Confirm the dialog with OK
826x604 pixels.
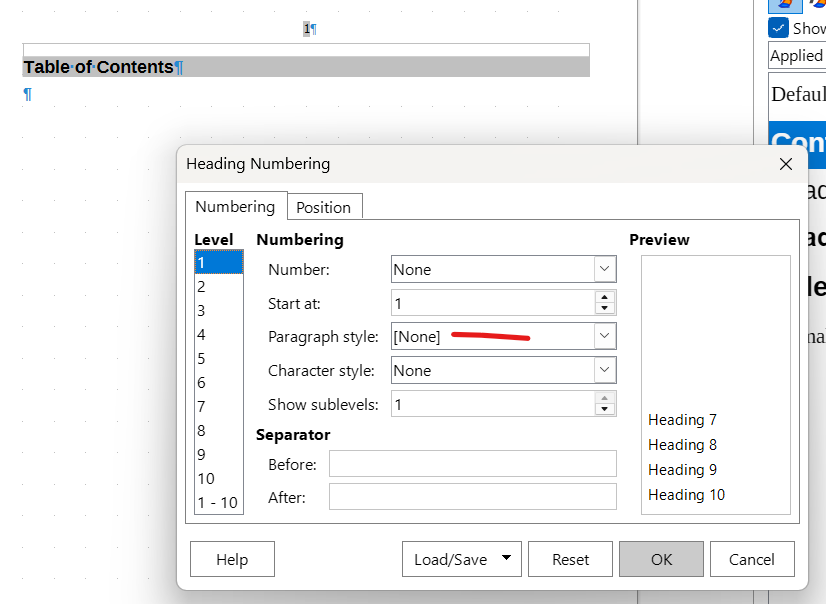661,560
